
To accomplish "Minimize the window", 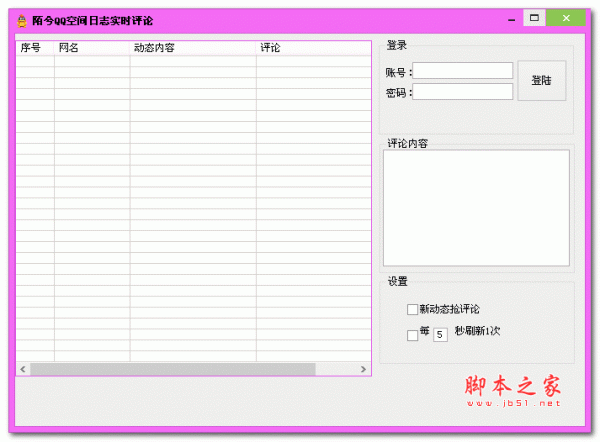I will [x=512, y=19].
